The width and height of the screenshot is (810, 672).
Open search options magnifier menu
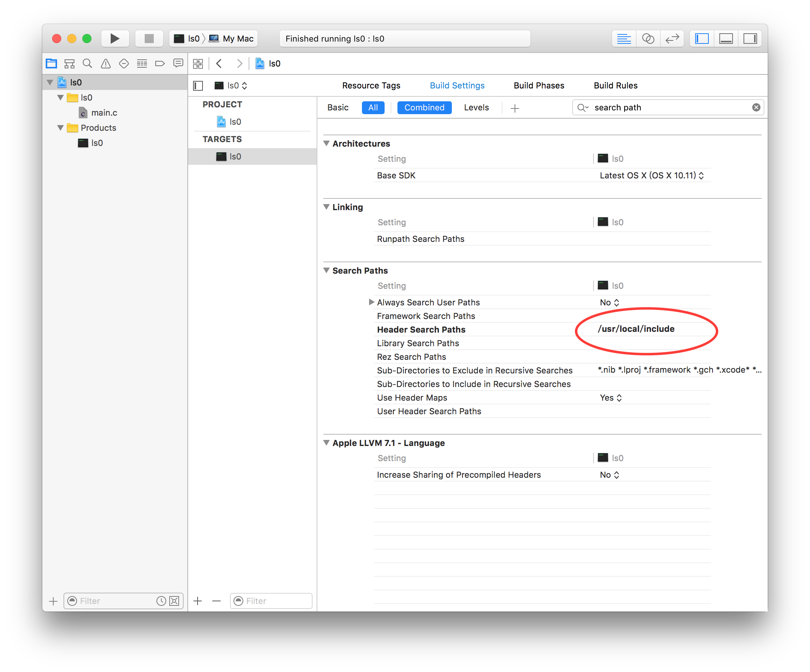(x=583, y=108)
